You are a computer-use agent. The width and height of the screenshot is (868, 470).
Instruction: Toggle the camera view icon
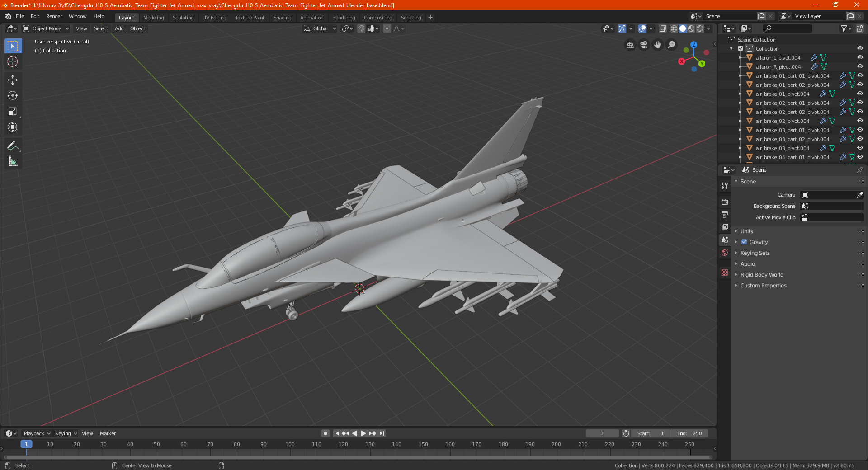point(644,45)
